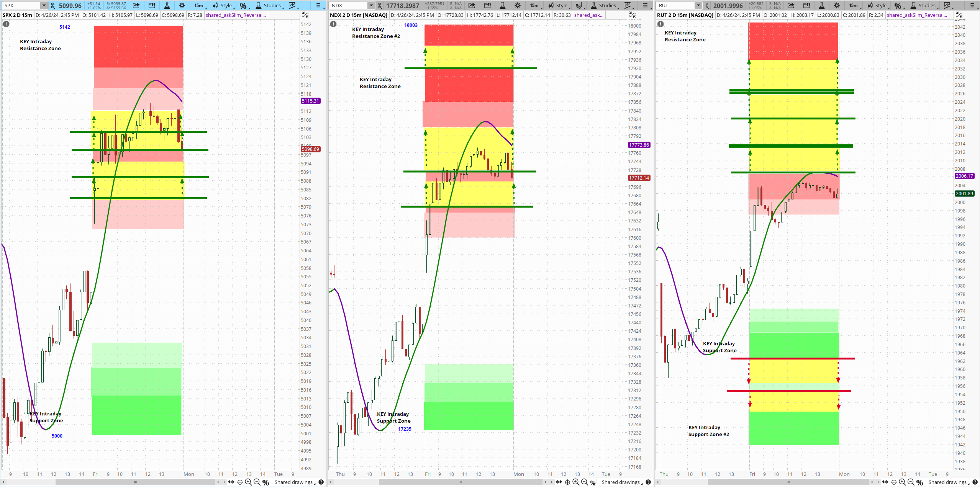Viewport: 980px width, 487px height.
Task: Open the Studies menu in SPX toolbar
Action: (x=270, y=5)
